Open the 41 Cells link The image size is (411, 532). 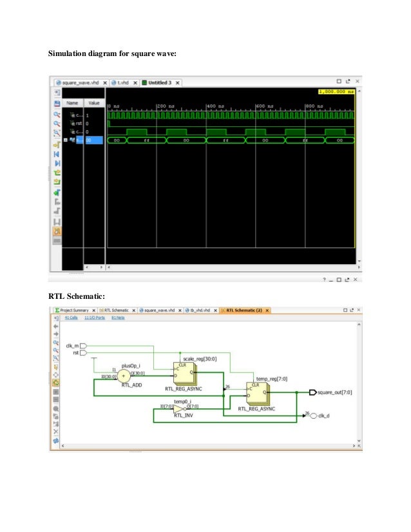(x=72, y=318)
